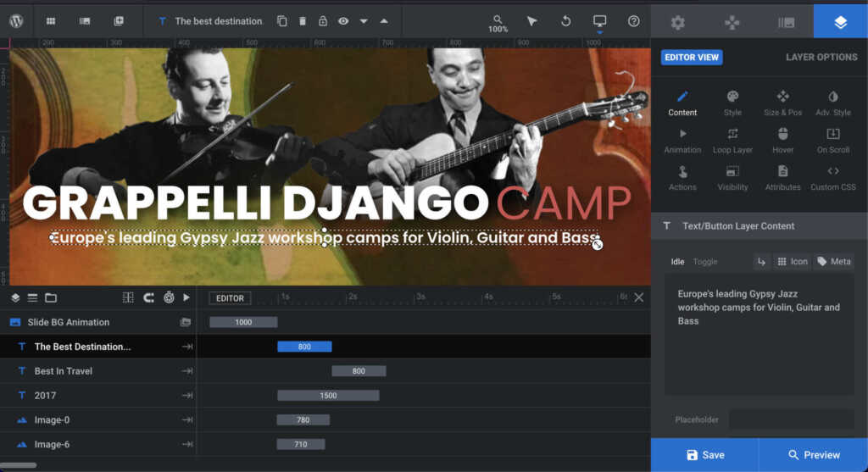Click the timeline layers stack icon
868x472 pixels.
tap(15, 297)
